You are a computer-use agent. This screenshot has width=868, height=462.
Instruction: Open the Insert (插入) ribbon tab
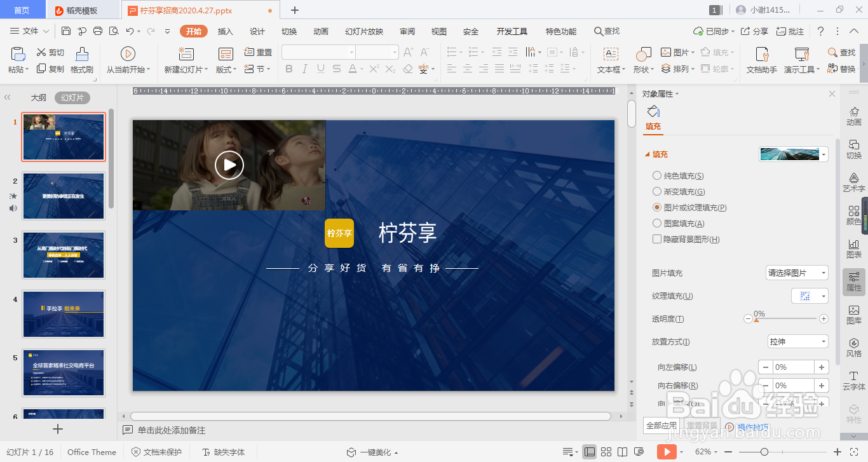pos(226,31)
